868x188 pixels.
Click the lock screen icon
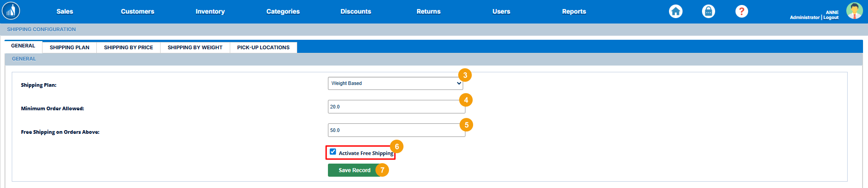pos(708,11)
